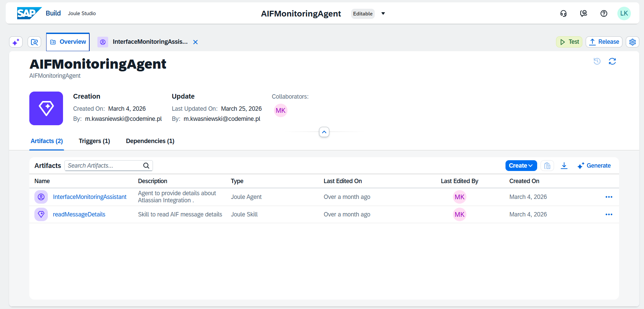
Task: Click the Last Edited On column header
Action: 343,181
